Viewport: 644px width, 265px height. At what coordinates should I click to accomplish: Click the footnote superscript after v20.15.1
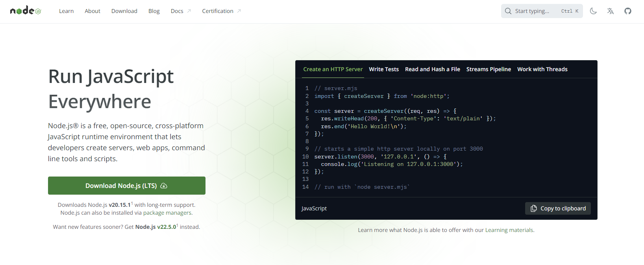132,203
